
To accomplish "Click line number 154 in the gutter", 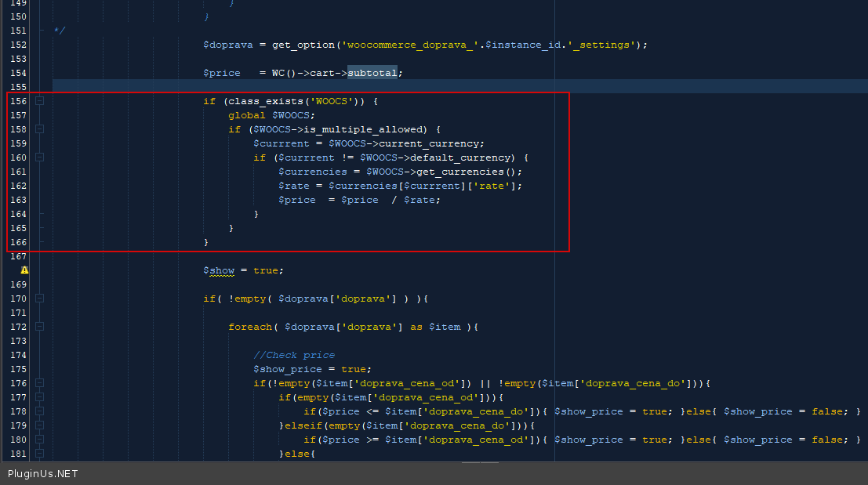I will point(17,73).
